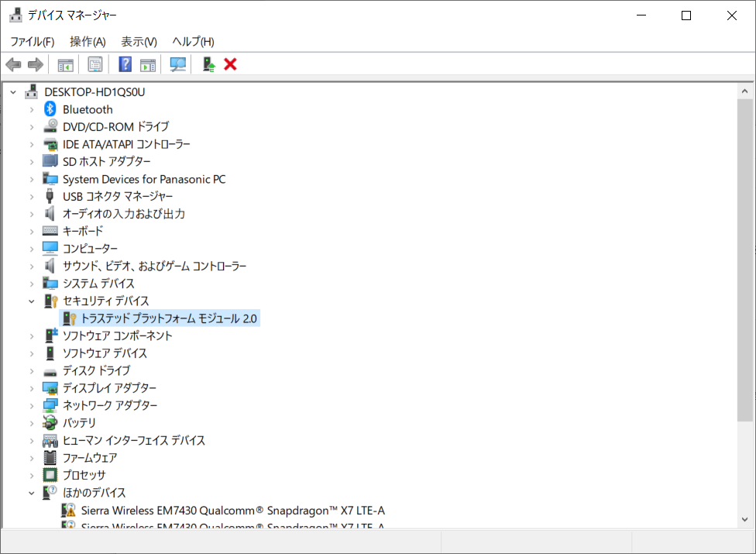Select the System Devices for Panasonic PC item

point(144,179)
